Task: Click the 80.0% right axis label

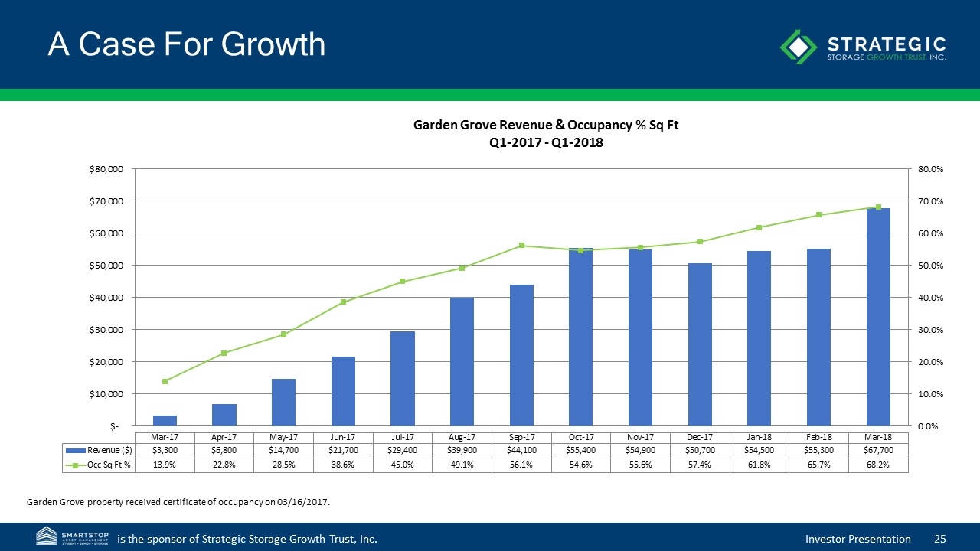Action: (930, 169)
